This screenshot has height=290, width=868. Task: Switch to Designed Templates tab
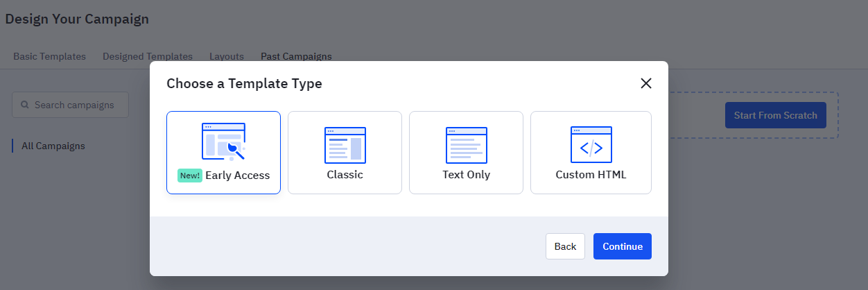[x=148, y=56]
